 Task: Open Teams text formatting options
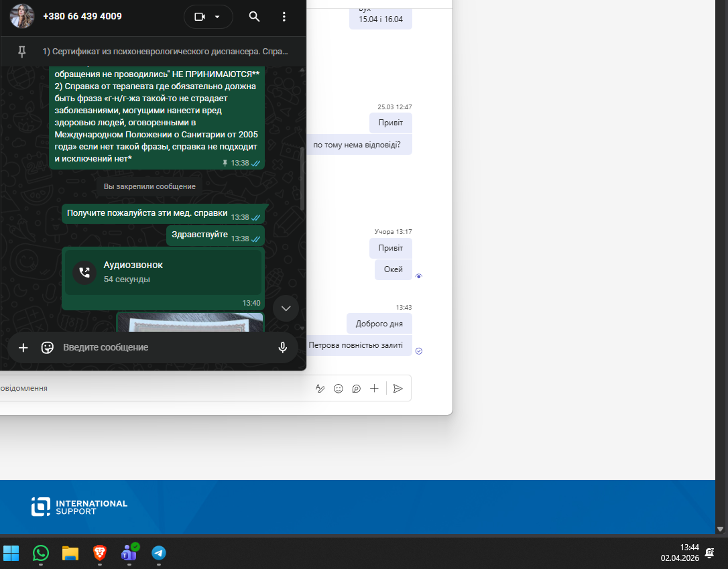[320, 389]
